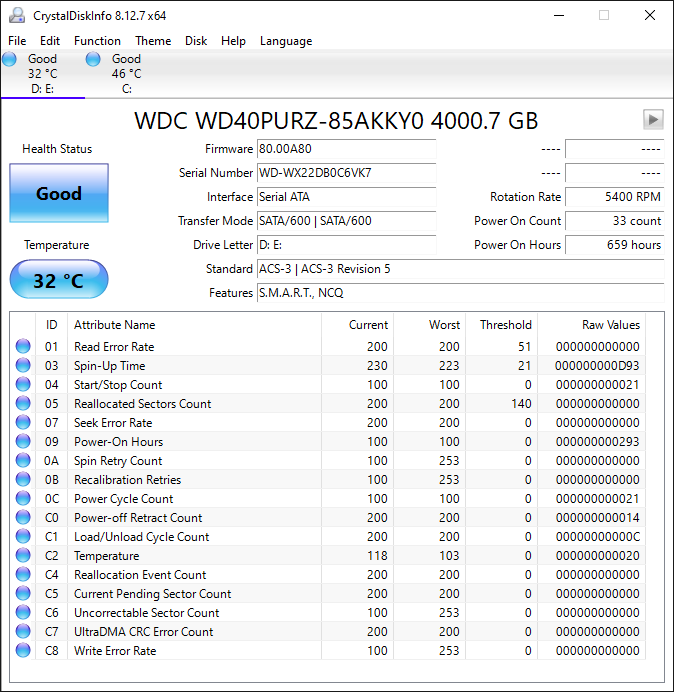The height and width of the screenshot is (692, 674).
Task: Click raw value 000000000D93
Action: (597, 365)
